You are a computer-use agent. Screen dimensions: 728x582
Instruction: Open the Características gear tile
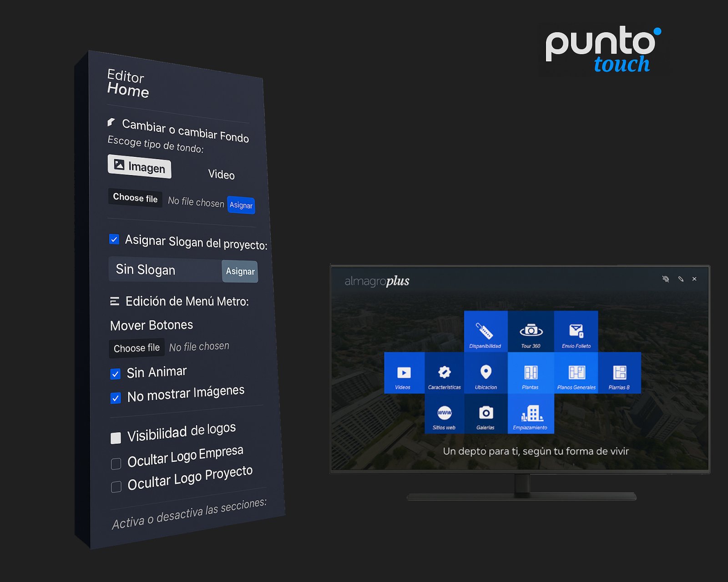[x=444, y=373]
